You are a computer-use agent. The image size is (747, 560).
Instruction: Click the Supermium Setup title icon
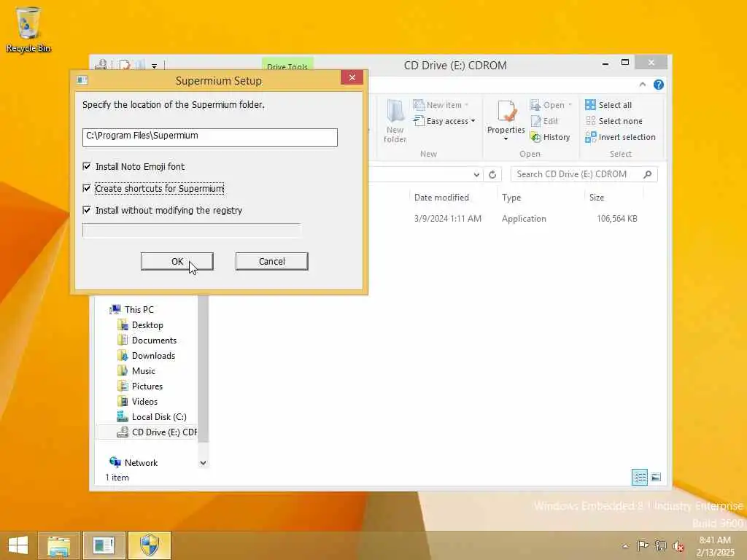[x=82, y=80]
